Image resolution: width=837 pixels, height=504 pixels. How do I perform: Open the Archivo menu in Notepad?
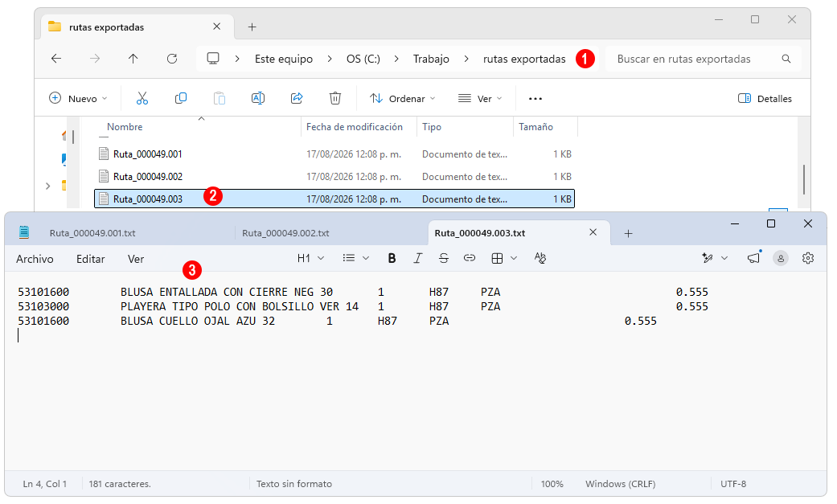35,259
